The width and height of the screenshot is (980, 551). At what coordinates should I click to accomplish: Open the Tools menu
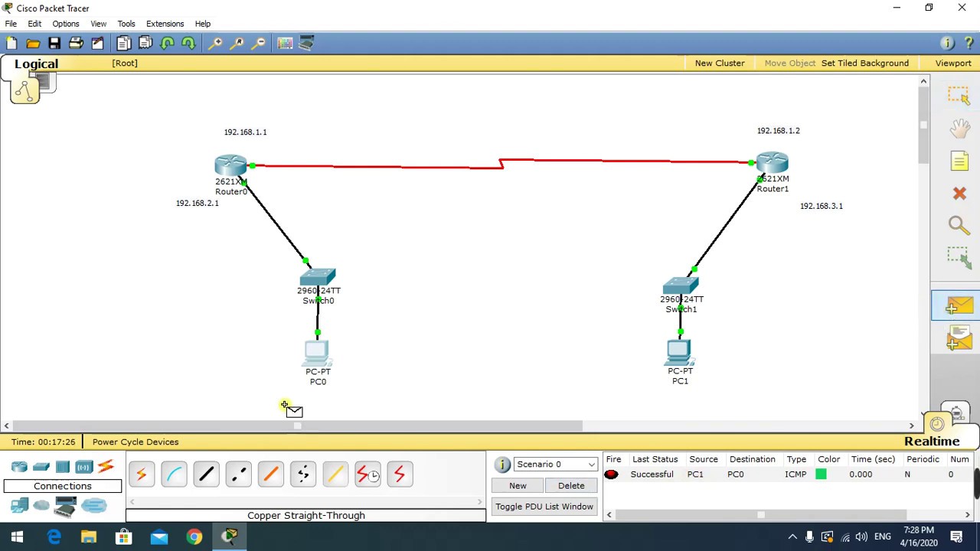coord(126,24)
